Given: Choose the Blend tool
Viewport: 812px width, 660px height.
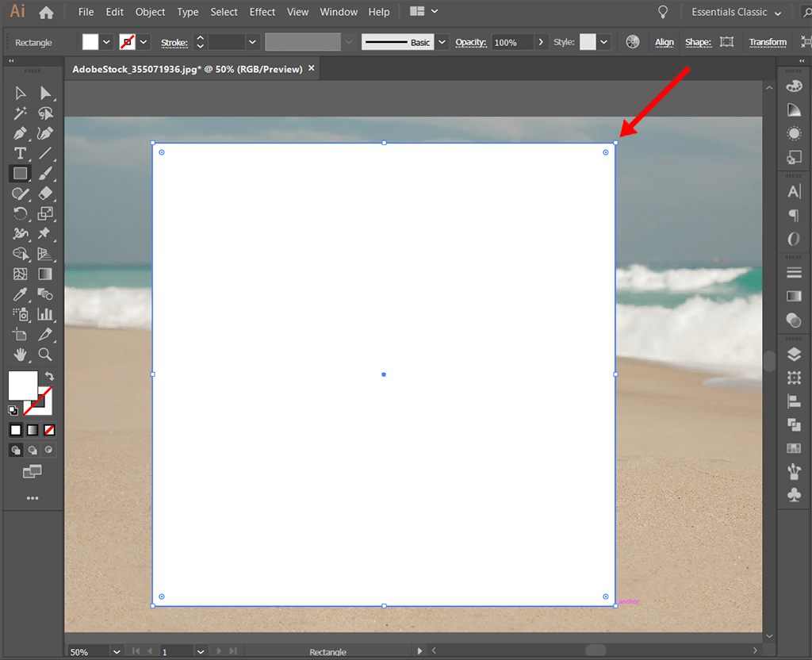Looking at the screenshot, I should tap(45, 294).
